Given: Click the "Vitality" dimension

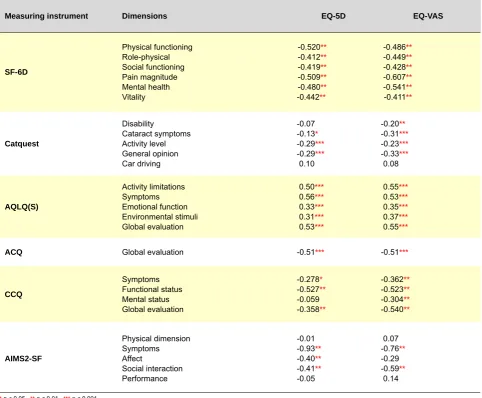Looking at the screenshot, I should coord(134,97).
